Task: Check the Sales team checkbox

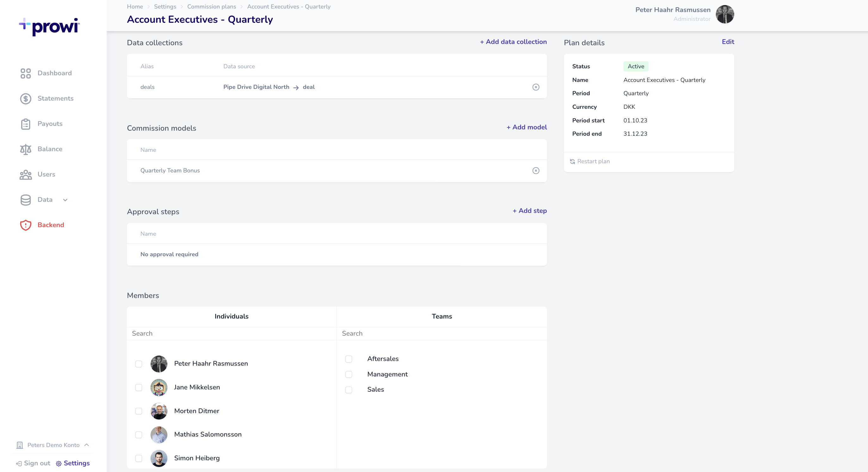Action: pos(348,390)
